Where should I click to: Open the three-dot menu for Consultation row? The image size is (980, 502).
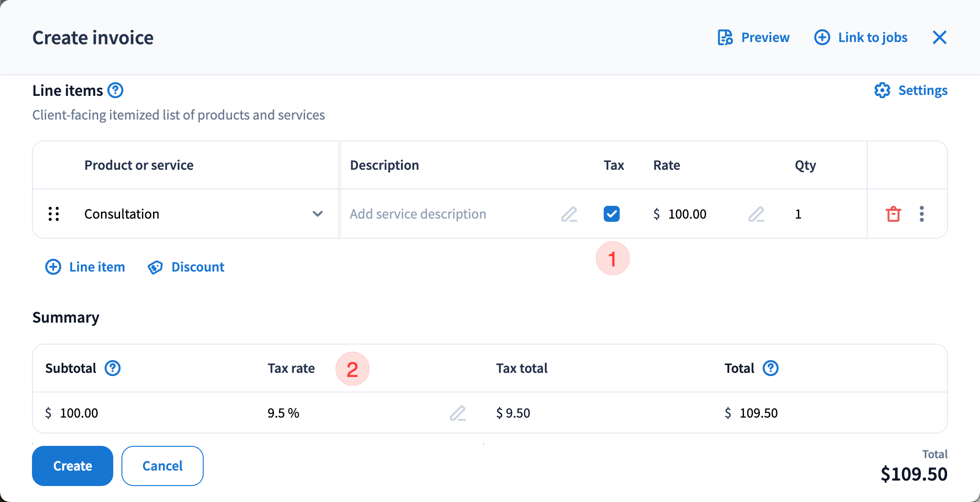922,214
